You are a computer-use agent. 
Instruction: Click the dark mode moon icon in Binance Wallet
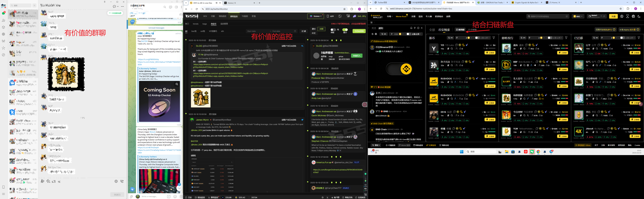tap(639, 16)
